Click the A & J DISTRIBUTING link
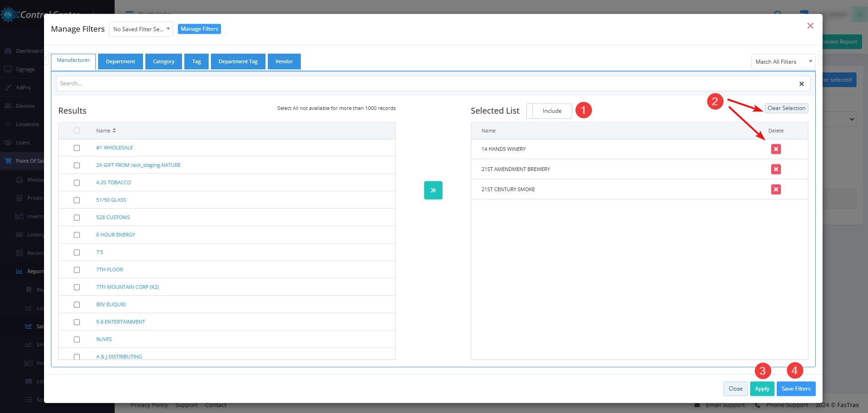 click(x=119, y=357)
